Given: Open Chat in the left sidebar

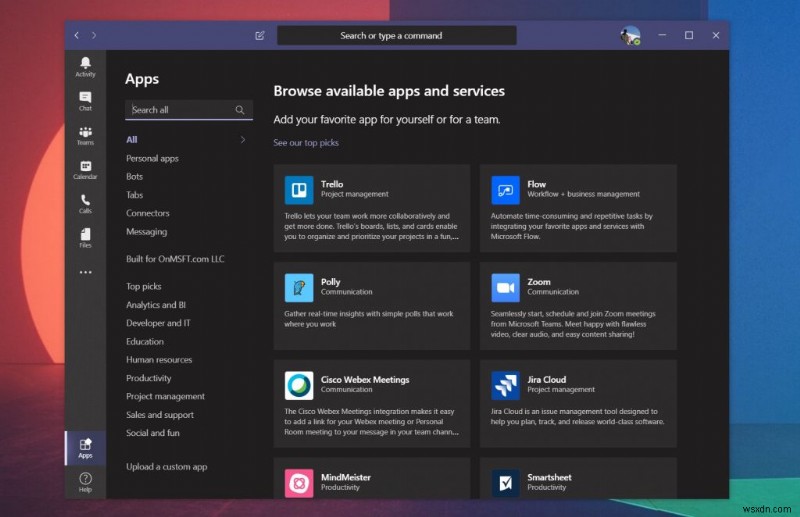Looking at the screenshot, I should coord(85,100).
